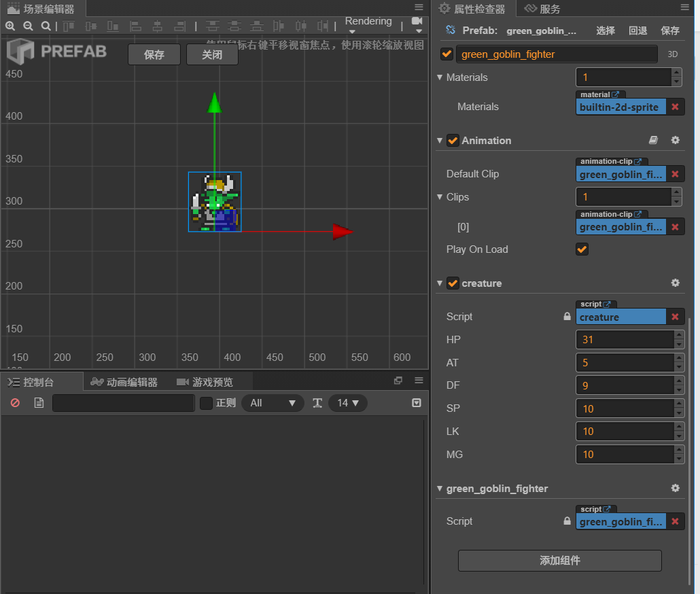Open the console log file
Viewport: 700px width, 594px height.
coord(39,403)
